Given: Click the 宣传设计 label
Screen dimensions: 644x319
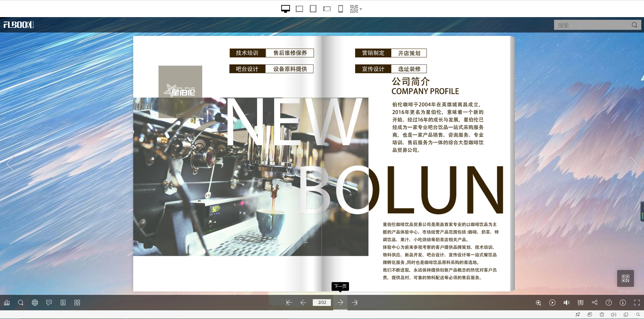Looking at the screenshot, I should click(373, 69).
